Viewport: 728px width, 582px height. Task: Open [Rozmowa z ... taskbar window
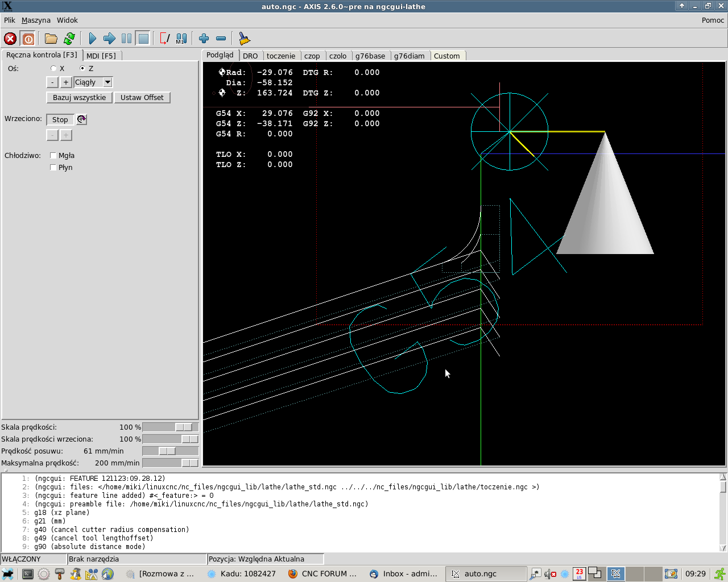pyautogui.click(x=160, y=574)
